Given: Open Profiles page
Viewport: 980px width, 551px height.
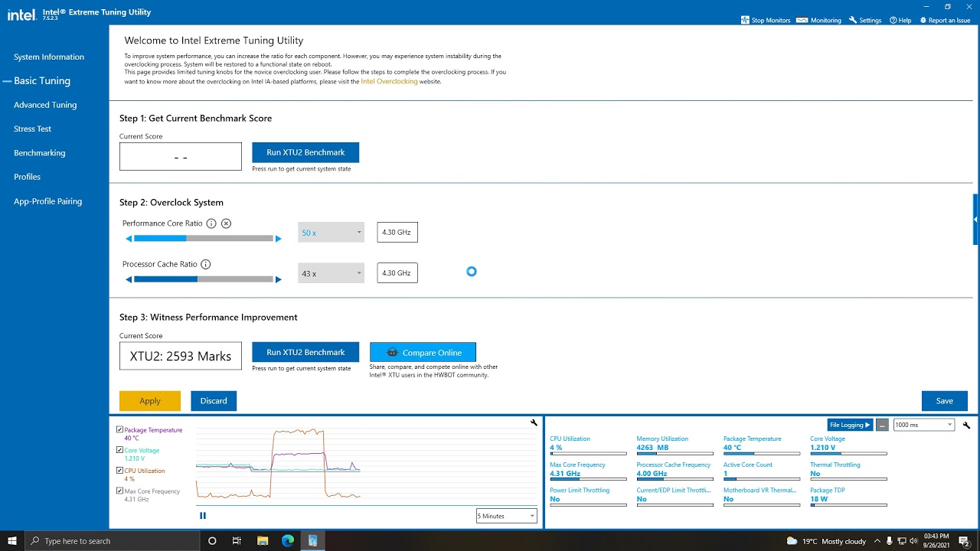Looking at the screenshot, I should tap(27, 177).
